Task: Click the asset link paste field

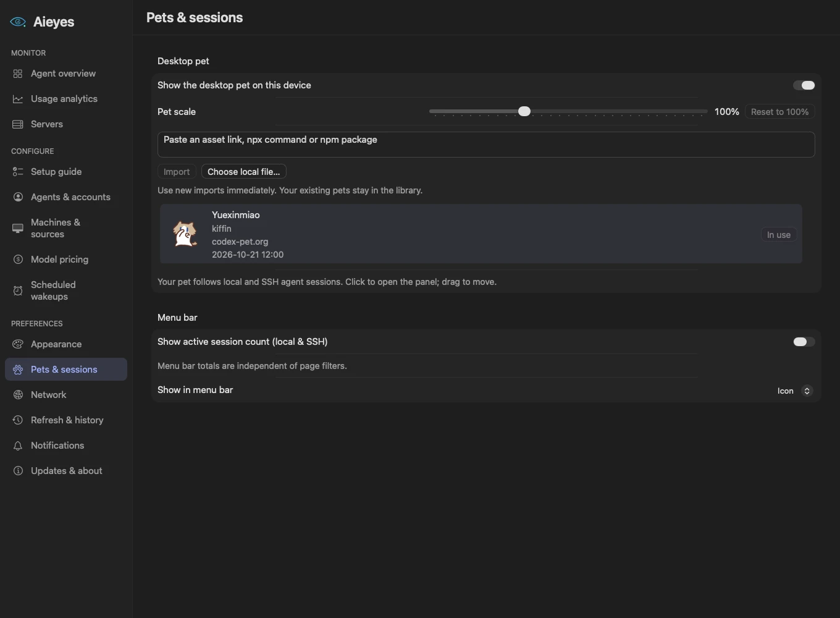Action: pyautogui.click(x=486, y=145)
